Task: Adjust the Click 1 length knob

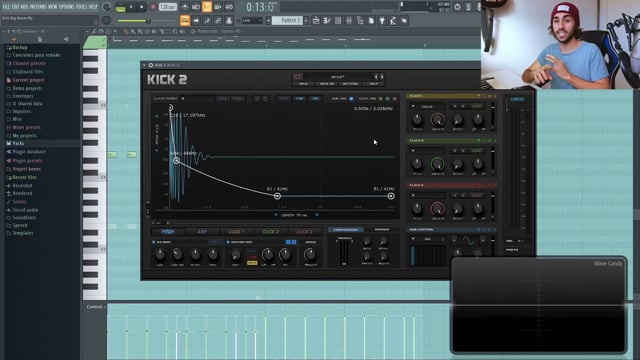Action: 437,120
